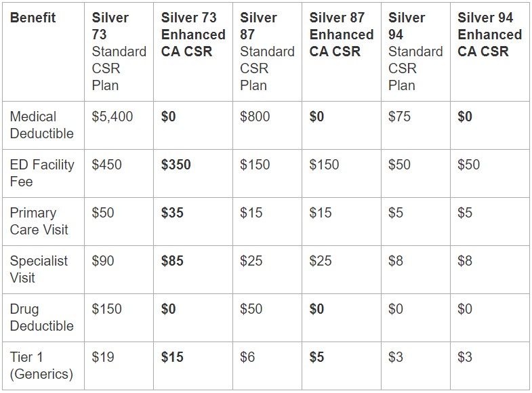Click the Medical Deductible row label
The image size is (532, 393).
[x=41, y=125]
